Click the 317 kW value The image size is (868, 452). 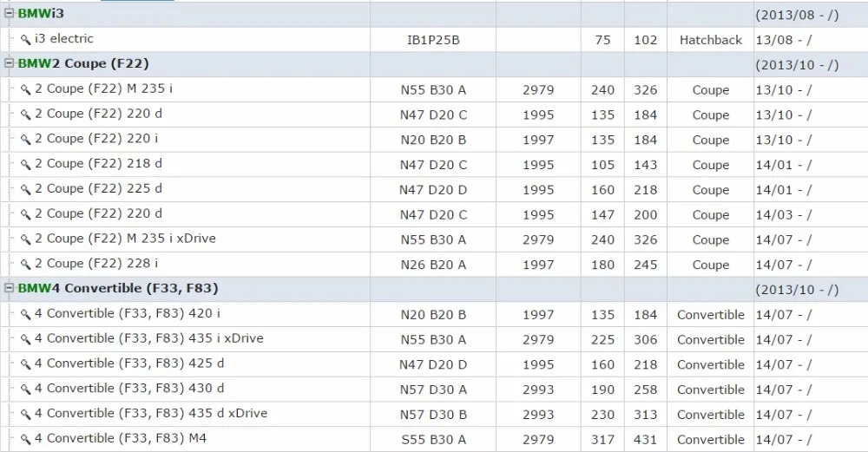pos(602,440)
